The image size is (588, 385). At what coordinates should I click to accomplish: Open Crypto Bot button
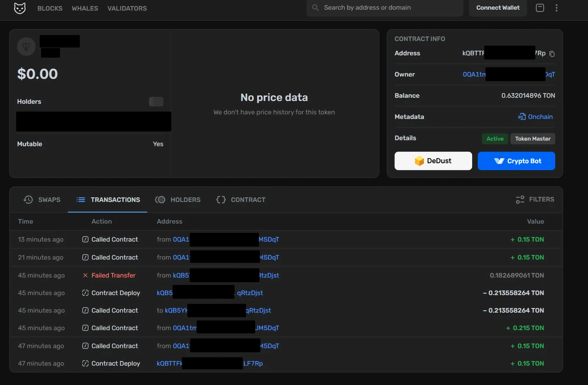516,161
